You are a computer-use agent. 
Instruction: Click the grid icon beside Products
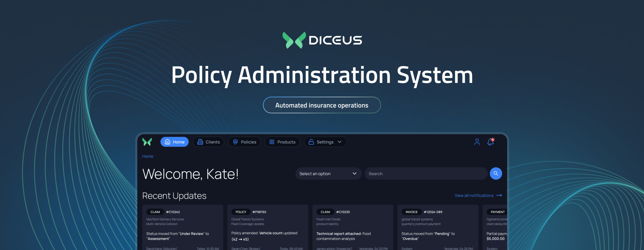[x=272, y=142]
